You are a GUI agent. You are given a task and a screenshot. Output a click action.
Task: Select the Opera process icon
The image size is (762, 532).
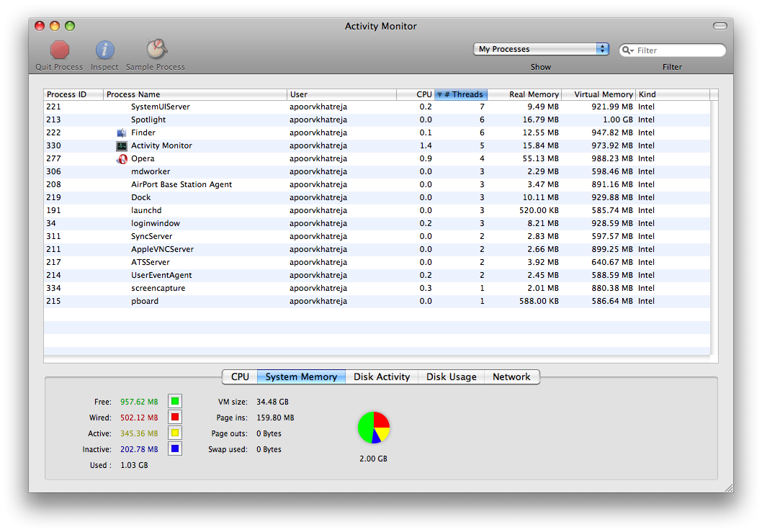pos(122,159)
